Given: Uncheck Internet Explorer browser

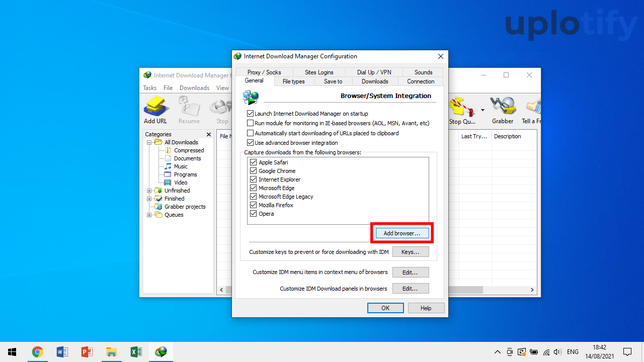Looking at the screenshot, I should click(x=254, y=179).
